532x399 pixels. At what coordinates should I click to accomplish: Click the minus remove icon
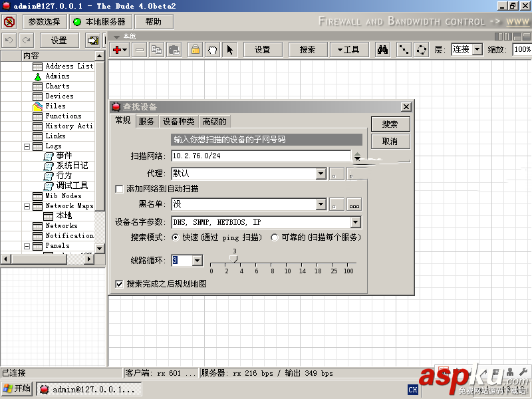click(x=140, y=50)
